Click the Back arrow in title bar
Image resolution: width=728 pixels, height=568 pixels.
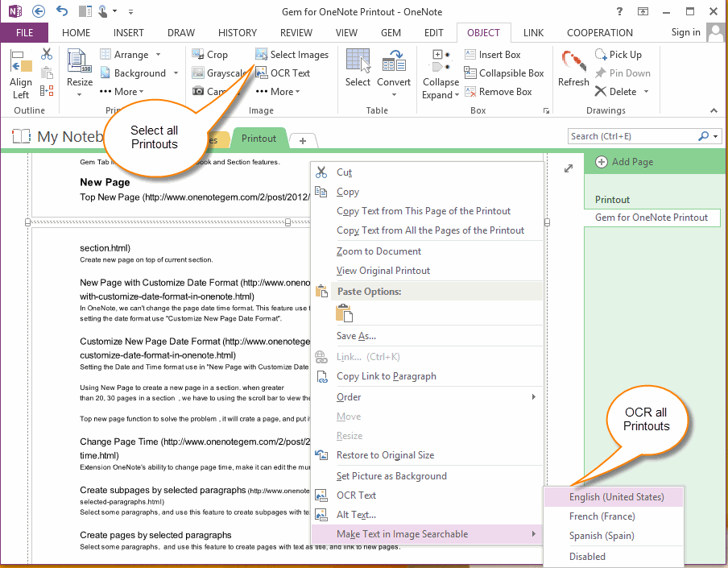[x=39, y=11]
